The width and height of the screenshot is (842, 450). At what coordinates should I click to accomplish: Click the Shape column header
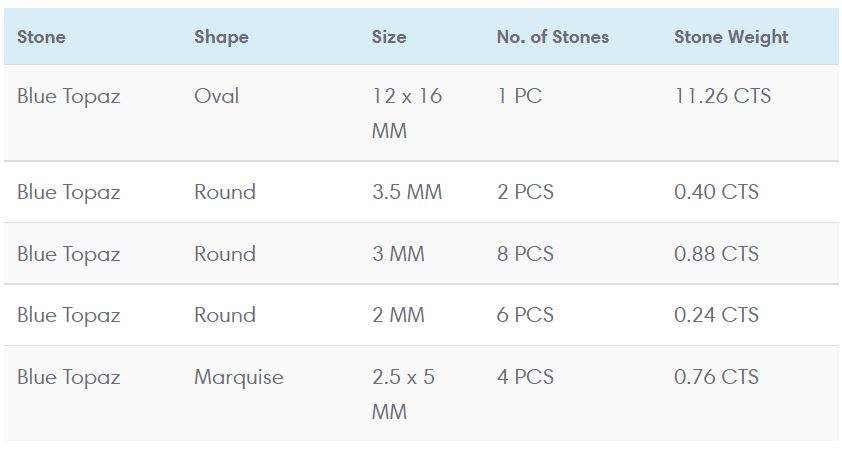[221, 37]
